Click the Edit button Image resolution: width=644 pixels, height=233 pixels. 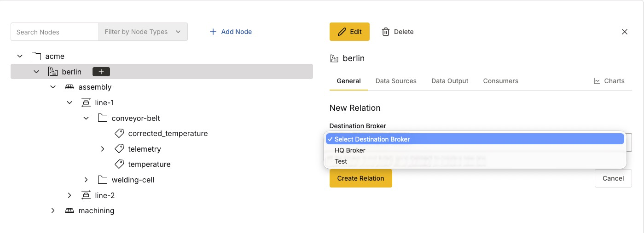pyautogui.click(x=349, y=32)
